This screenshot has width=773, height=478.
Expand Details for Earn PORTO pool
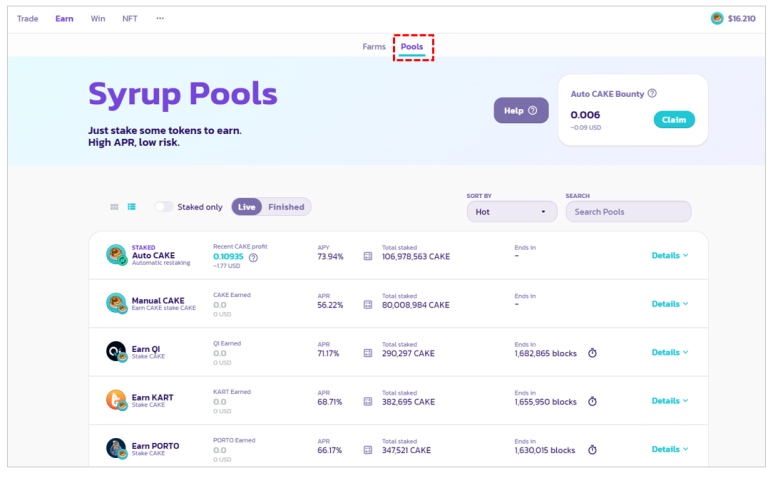[670, 449]
